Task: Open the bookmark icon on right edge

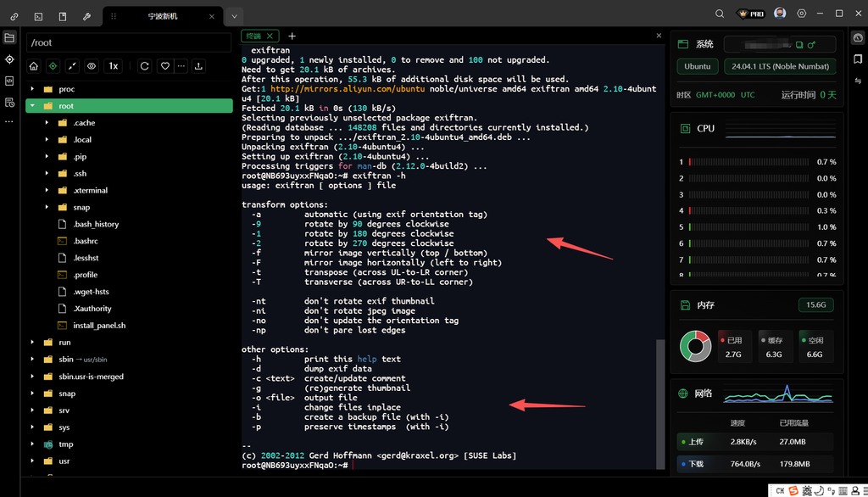Action: coord(858,59)
